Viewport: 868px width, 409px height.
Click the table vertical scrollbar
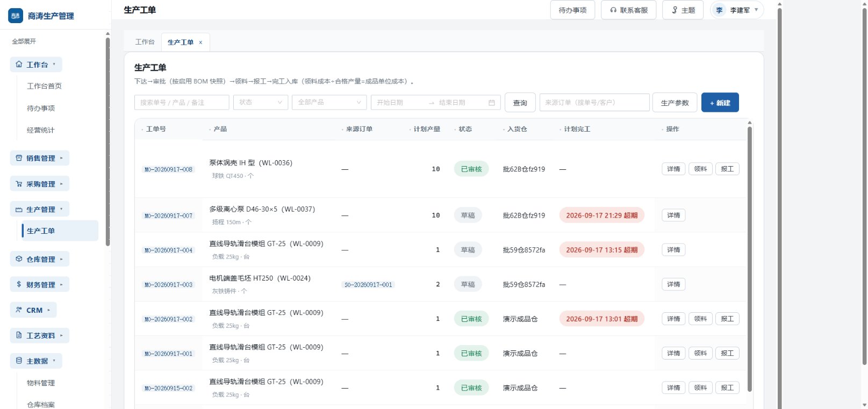point(750,258)
